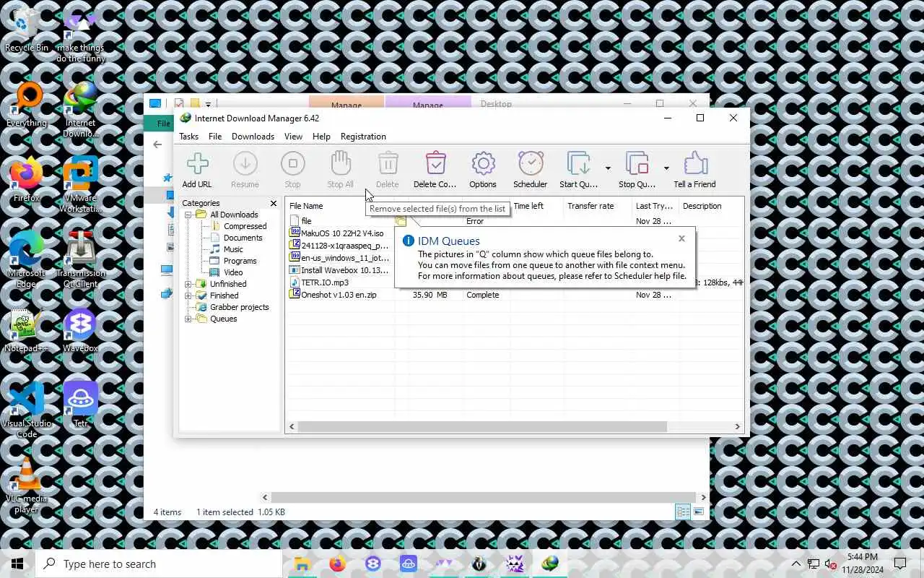The height and width of the screenshot is (578, 924).
Task: Click the Firefox taskbar icon
Action: [x=337, y=564]
